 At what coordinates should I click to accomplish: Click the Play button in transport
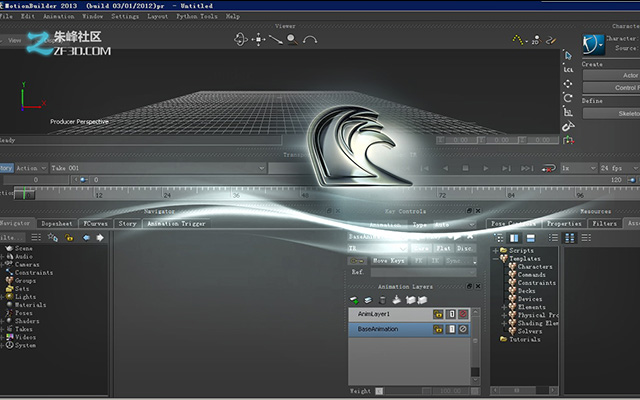(485, 168)
